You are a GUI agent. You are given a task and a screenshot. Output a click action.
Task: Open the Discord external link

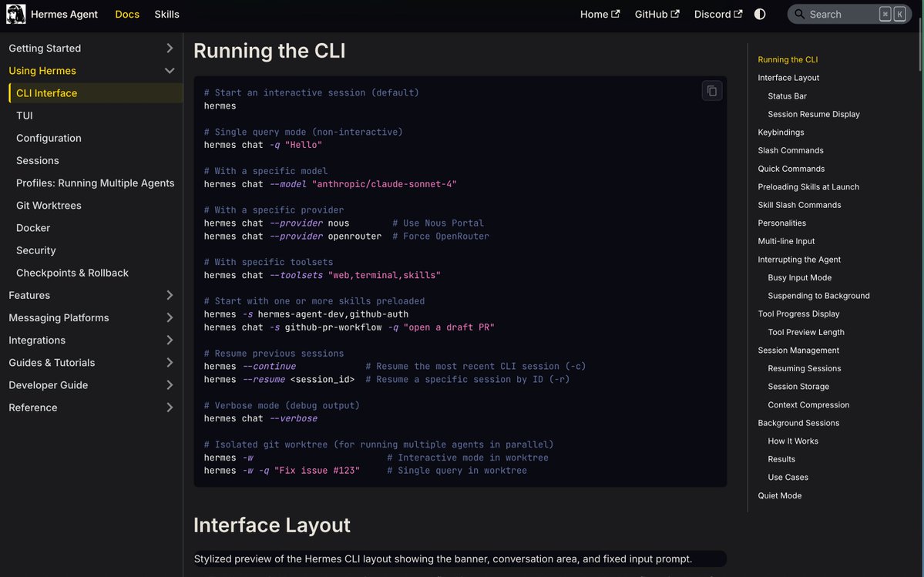[x=717, y=14]
